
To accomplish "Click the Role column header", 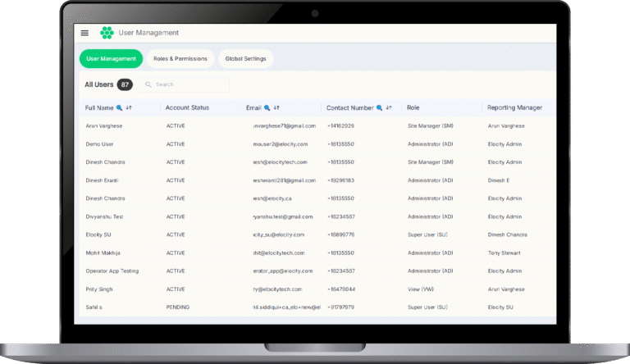I will [413, 107].
